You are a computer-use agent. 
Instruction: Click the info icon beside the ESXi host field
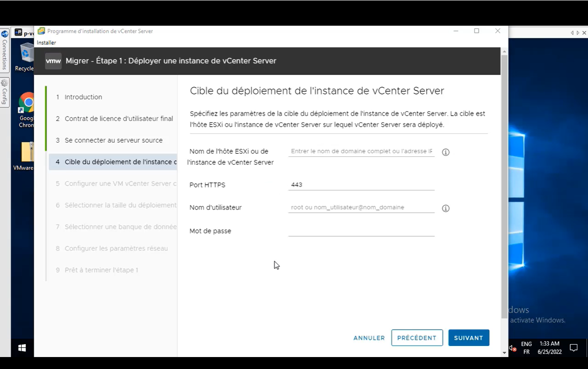[x=446, y=152]
